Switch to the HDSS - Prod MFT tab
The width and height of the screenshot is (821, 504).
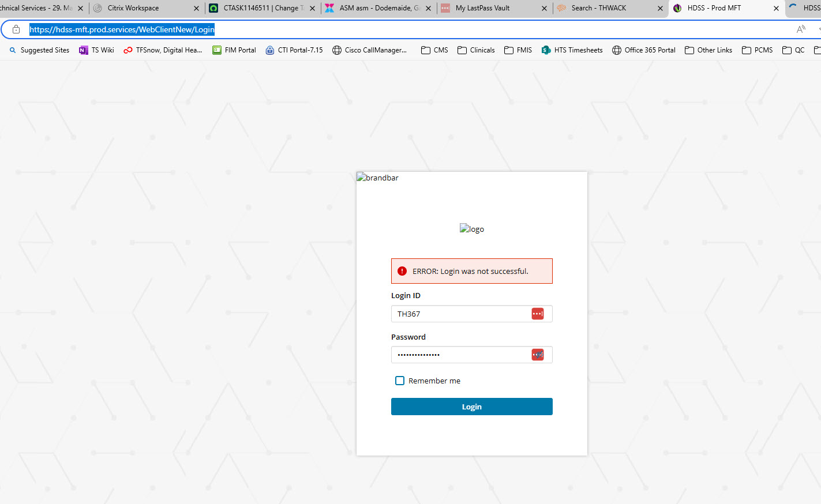(x=727, y=8)
